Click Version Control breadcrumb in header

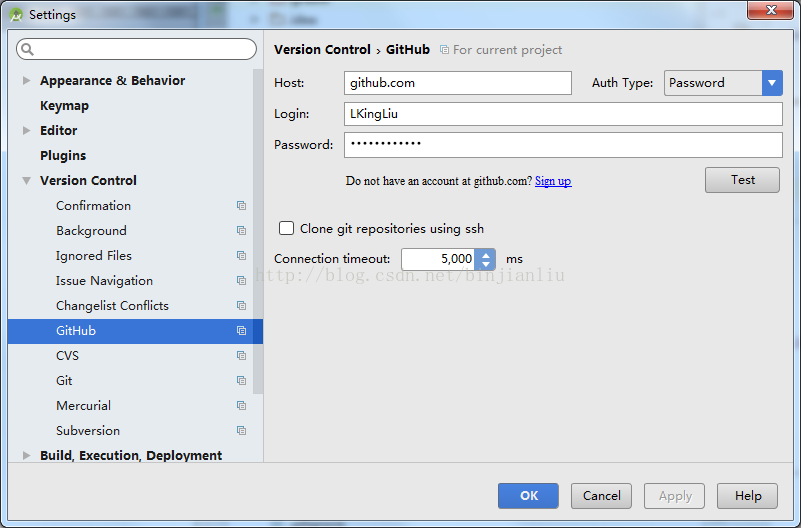(x=322, y=50)
